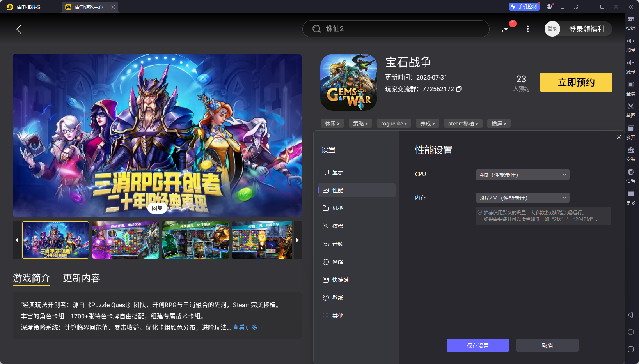The image size is (639, 364).
Task: Select 快捷键 settings category
Action: [x=357, y=280]
